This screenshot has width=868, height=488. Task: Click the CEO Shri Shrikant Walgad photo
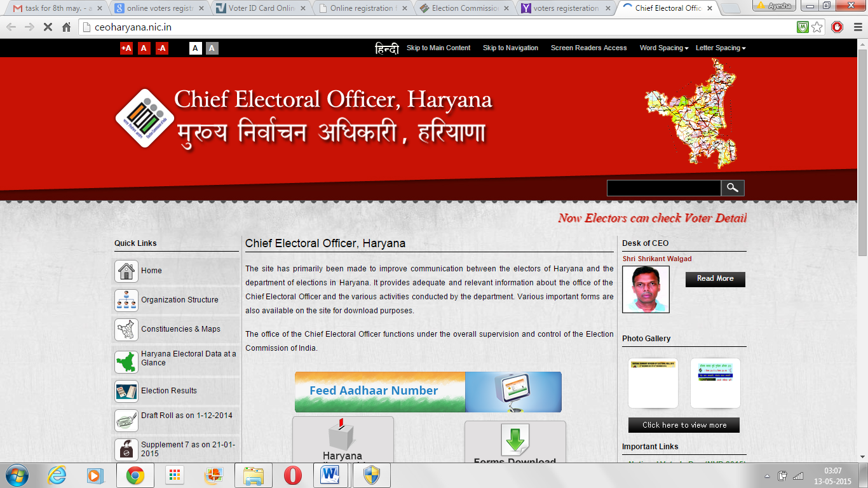pos(646,290)
